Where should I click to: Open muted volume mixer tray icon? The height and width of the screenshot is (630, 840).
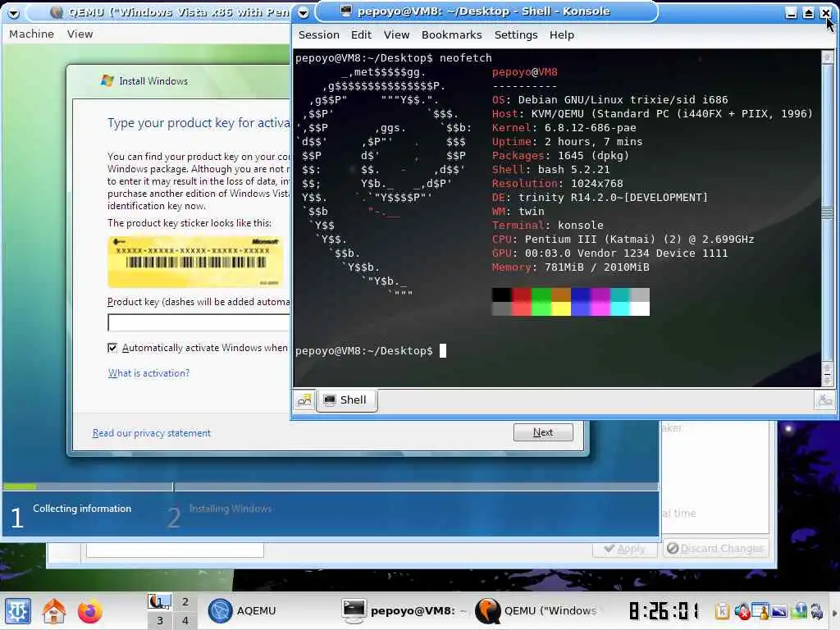pos(742,610)
